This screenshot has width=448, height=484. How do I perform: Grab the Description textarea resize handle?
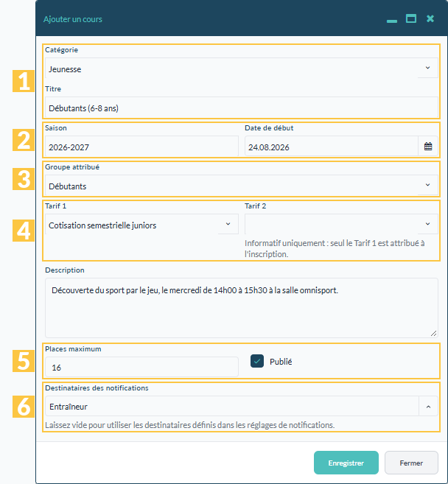(x=433, y=334)
